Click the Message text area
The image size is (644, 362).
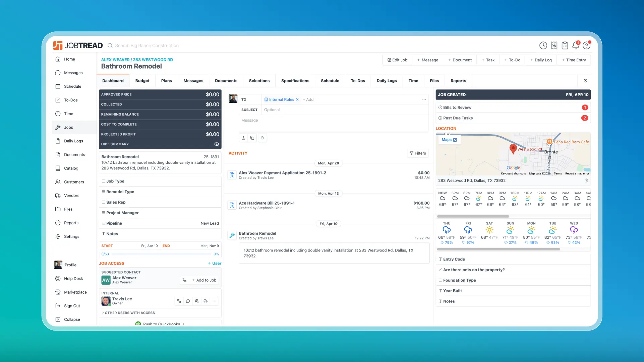(x=334, y=124)
